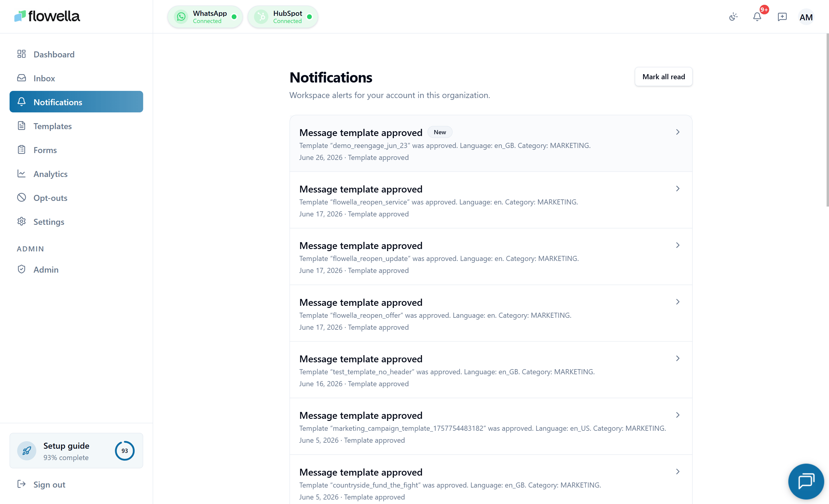This screenshot has height=504, width=829.
Task: Open the live chat bubble widget
Action: [x=806, y=481]
